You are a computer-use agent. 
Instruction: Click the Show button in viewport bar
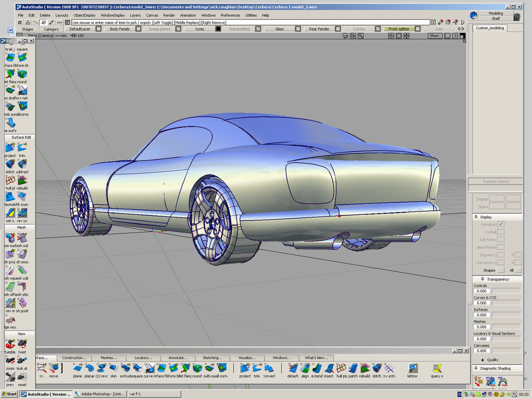pyautogui.click(x=434, y=36)
